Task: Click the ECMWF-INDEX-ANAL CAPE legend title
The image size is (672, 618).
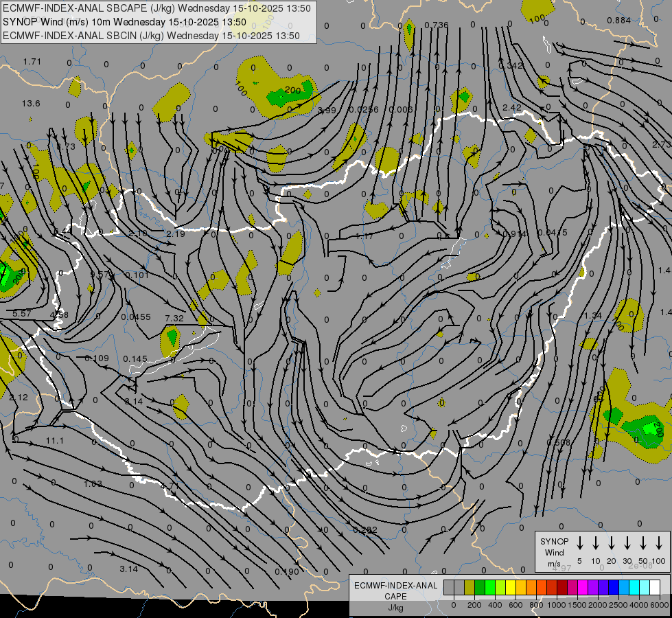Action: 395,591
